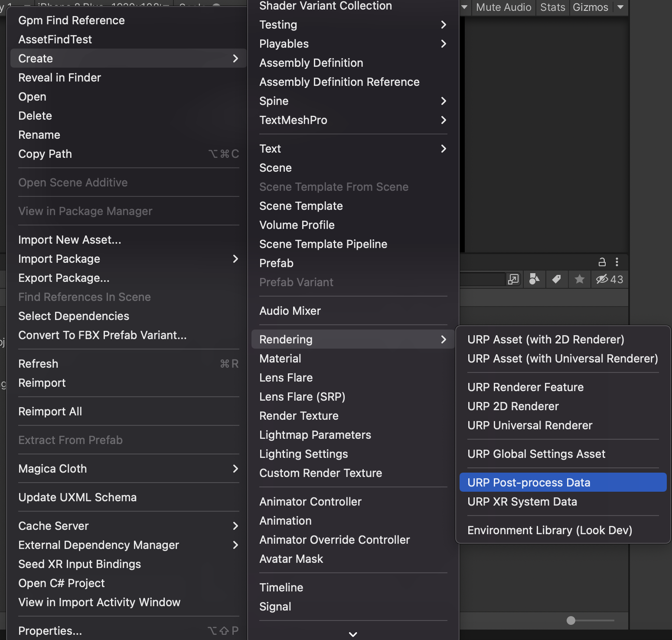Create an Assembly Definition

click(353, 63)
